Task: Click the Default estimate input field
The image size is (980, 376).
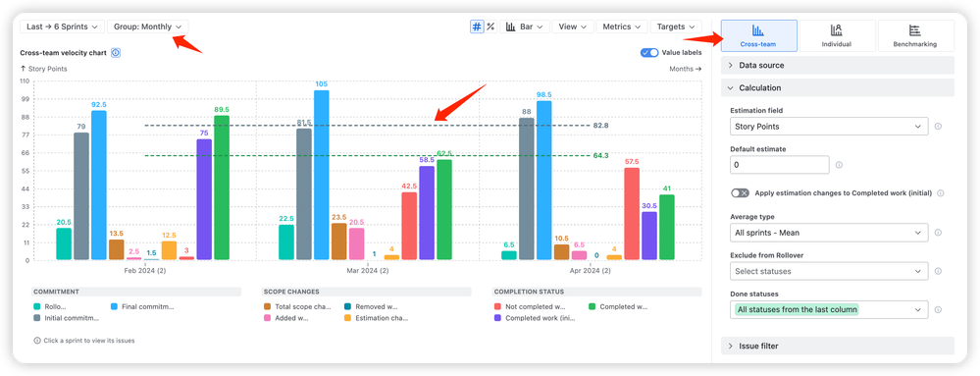Action: click(779, 165)
